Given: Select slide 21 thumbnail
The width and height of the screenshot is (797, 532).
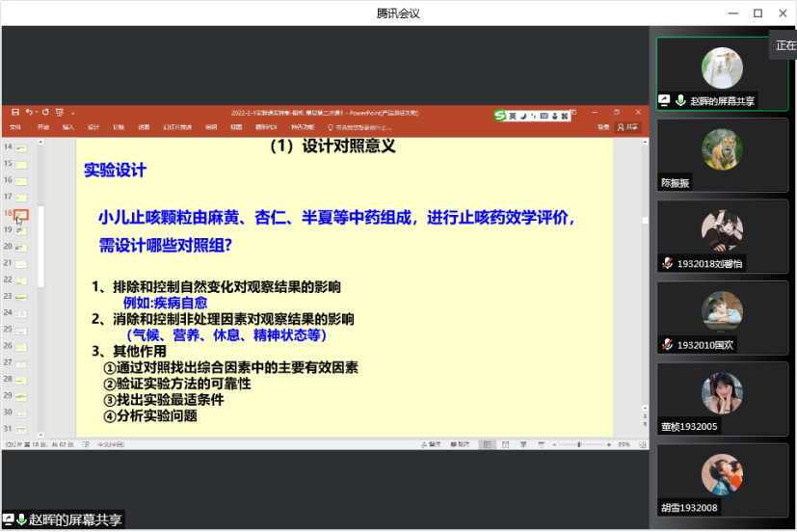Looking at the screenshot, I should click(21, 264).
